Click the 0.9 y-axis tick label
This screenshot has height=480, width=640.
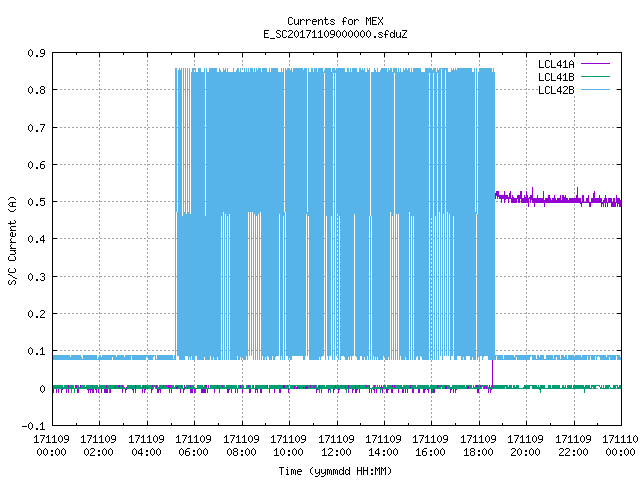[x=36, y=53]
